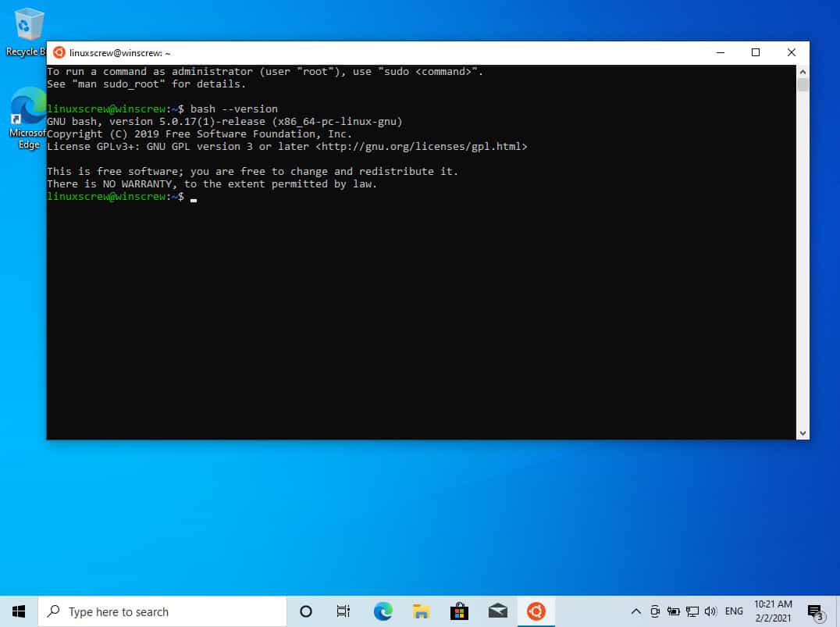Screen dimensions: 840x627
Task: Open the Mail app from the taskbar
Action: tap(497, 611)
